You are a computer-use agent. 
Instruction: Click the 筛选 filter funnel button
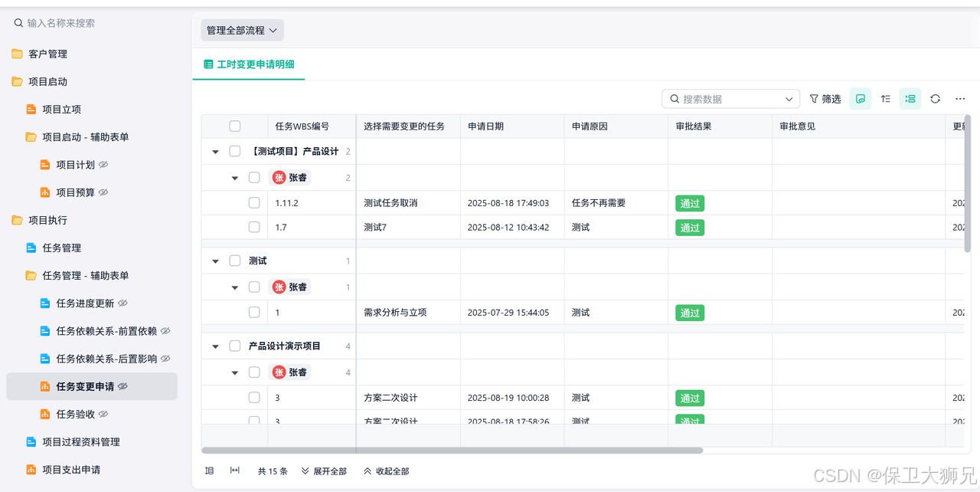825,99
